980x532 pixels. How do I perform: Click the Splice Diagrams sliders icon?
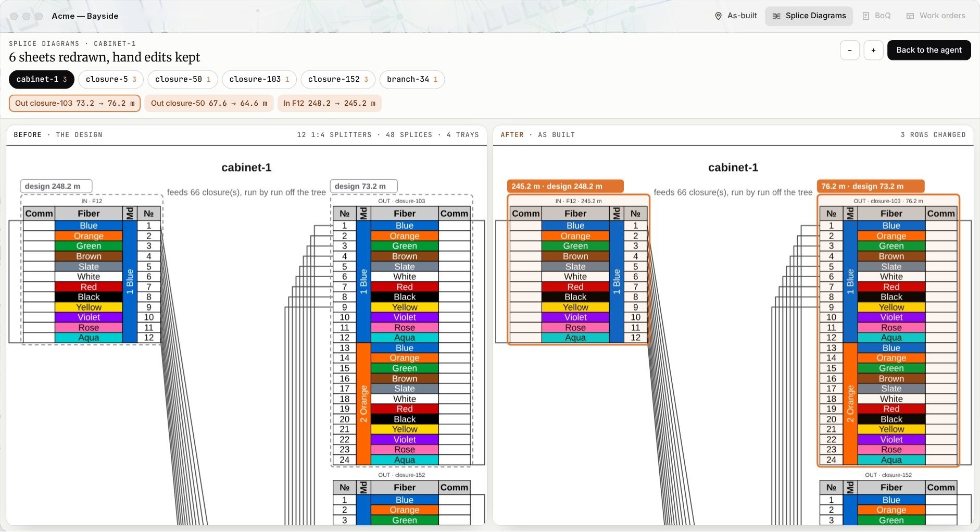(x=776, y=16)
